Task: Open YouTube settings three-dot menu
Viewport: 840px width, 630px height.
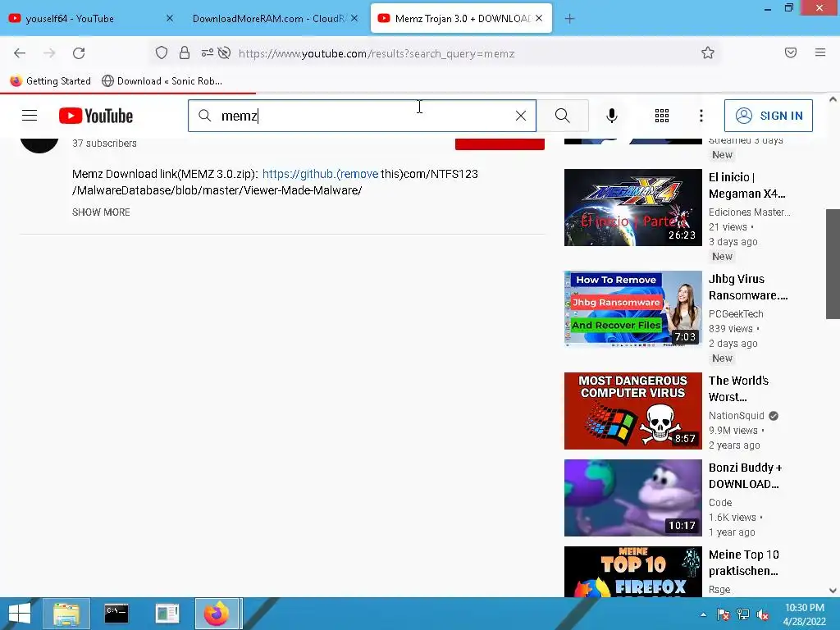Action: pos(701,116)
